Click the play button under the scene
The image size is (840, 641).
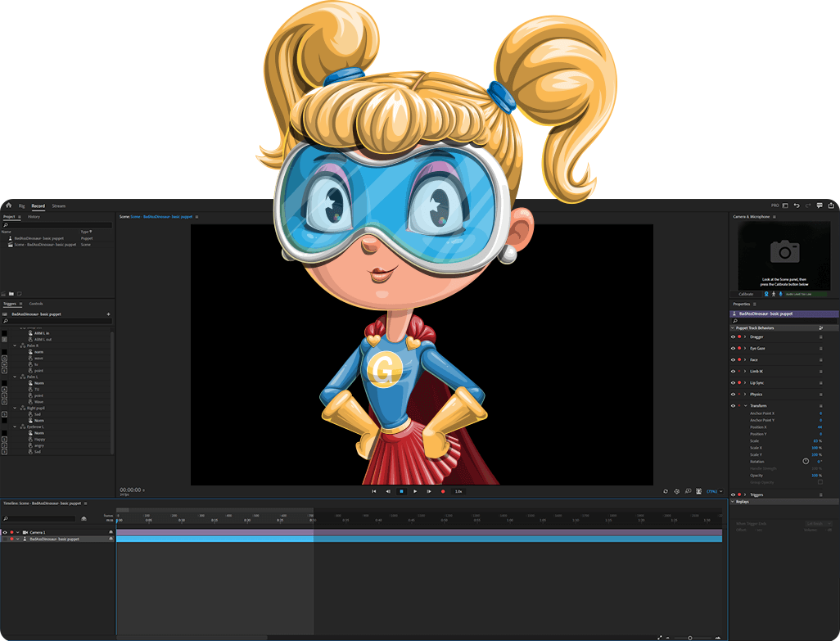[415, 491]
